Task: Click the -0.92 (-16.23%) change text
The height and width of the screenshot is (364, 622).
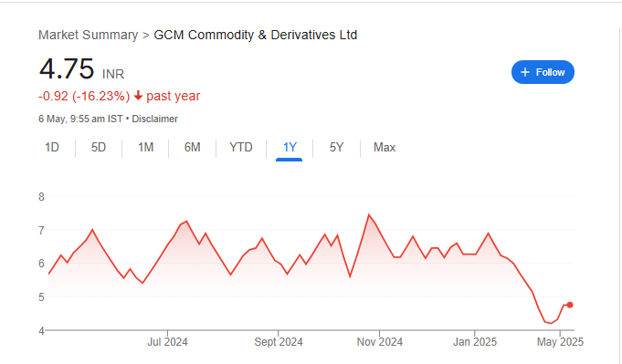Action: pos(84,96)
